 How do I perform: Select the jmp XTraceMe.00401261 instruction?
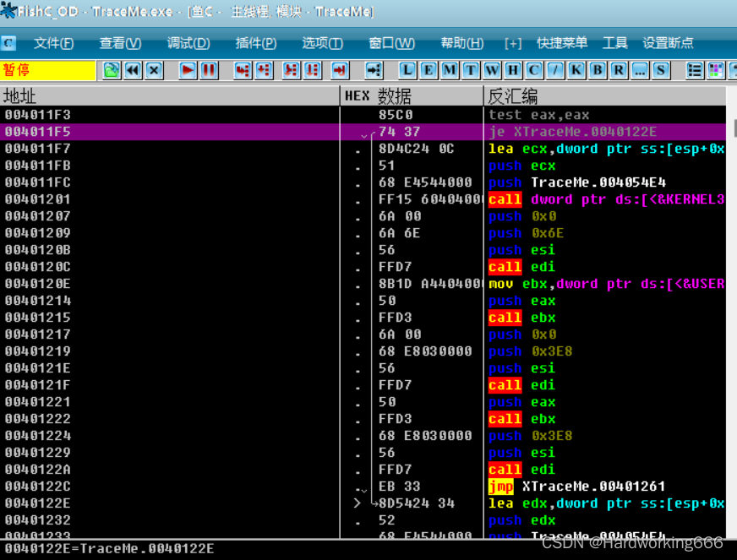577,487
